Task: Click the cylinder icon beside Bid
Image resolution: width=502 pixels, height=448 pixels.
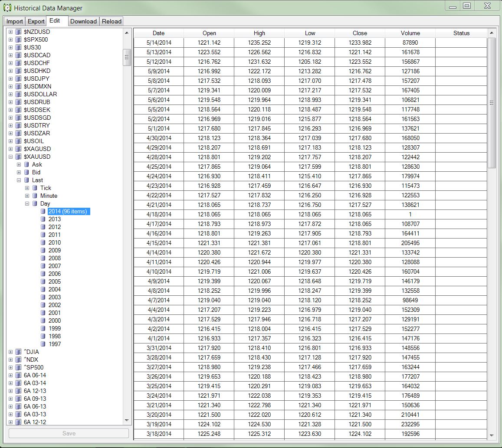Action: (27, 173)
